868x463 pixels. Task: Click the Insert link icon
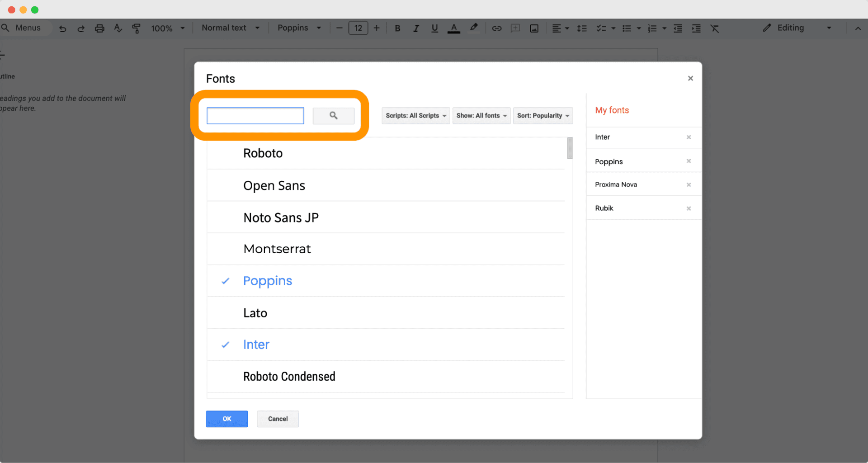coord(496,28)
